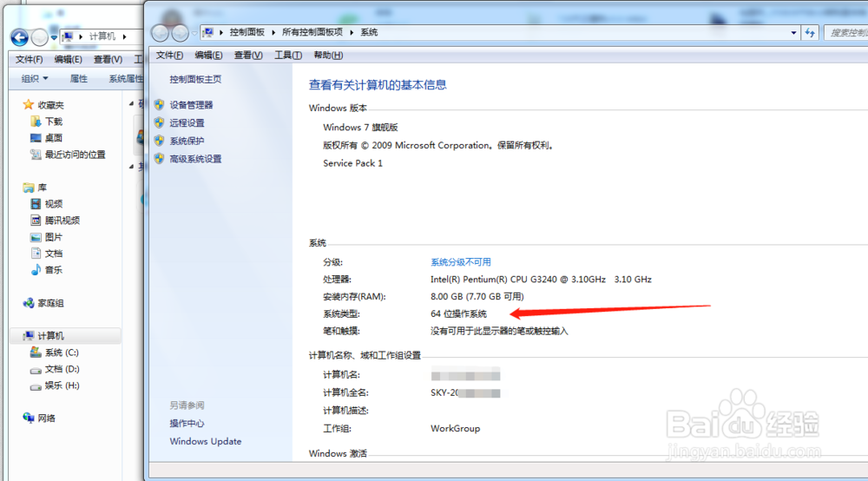This screenshot has height=481, width=868.
Task: Select the 文档 library
Action: pos(54,254)
